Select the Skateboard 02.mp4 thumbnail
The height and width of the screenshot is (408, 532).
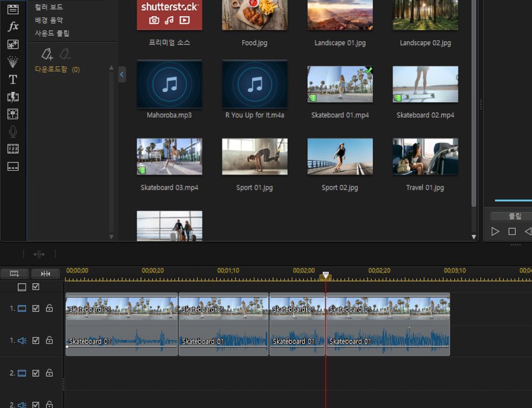click(425, 84)
